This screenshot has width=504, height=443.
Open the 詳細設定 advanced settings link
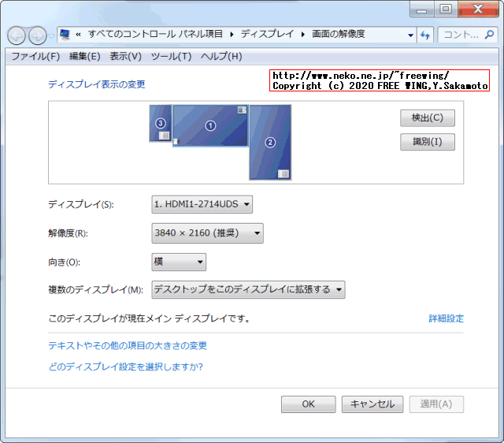(447, 318)
